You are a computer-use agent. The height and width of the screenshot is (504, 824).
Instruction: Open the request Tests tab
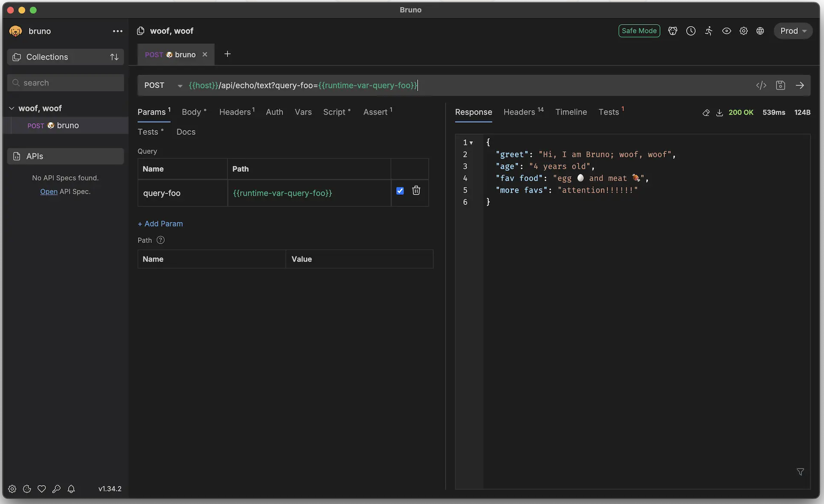151,132
